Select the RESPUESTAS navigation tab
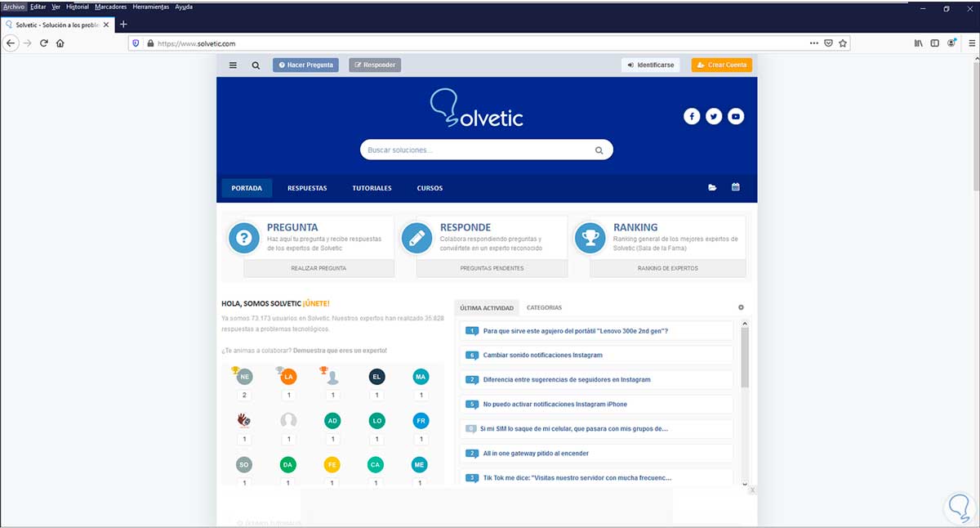The image size is (980, 528). [x=307, y=188]
